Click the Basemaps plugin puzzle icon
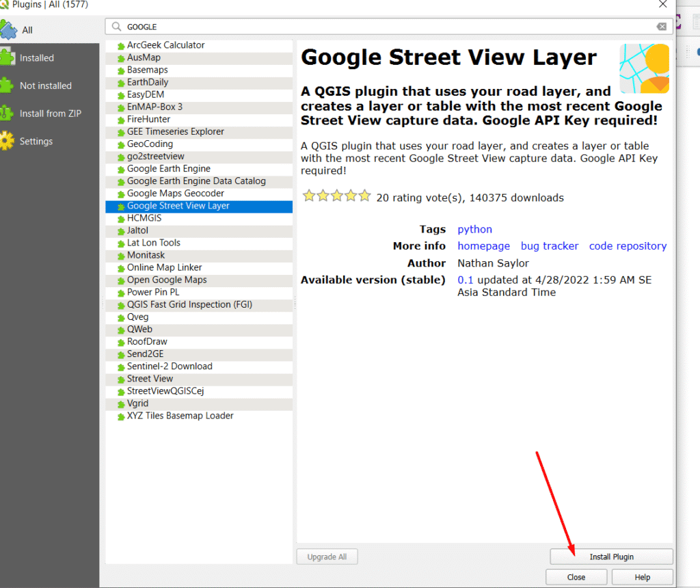 point(120,70)
